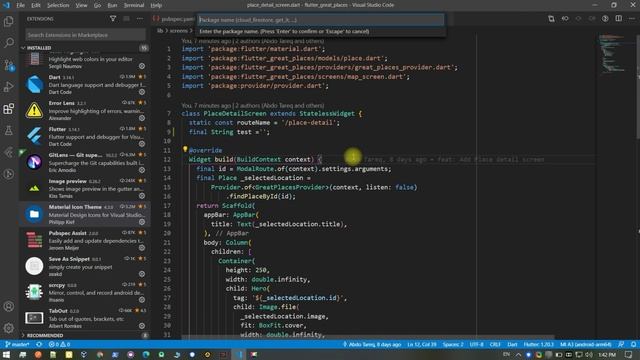Change indentation via Spaces: 2 status entry
Viewport: 640px width, 360px height.
click(x=453, y=344)
